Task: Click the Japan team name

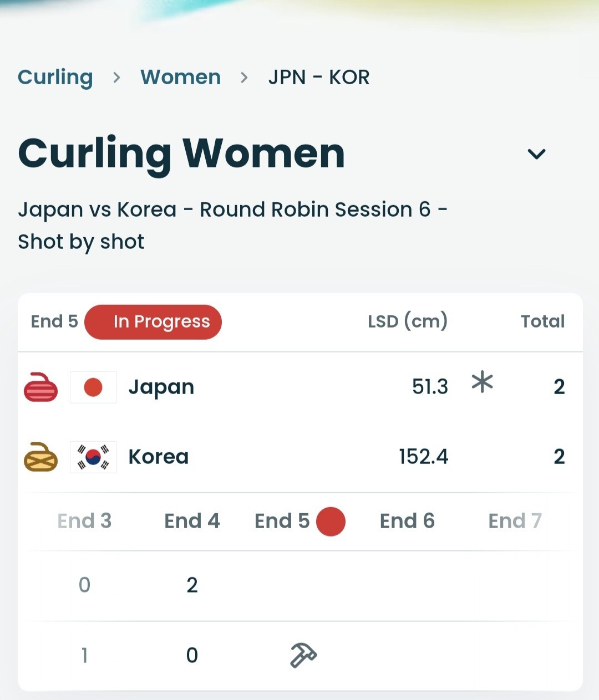Action: coord(161,387)
